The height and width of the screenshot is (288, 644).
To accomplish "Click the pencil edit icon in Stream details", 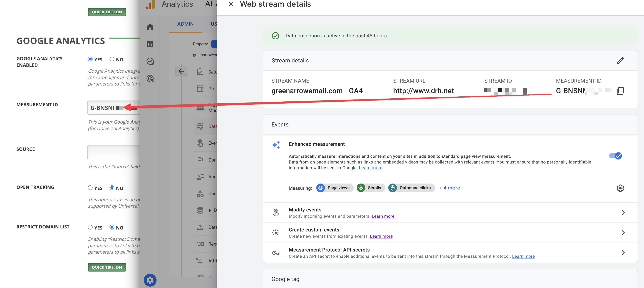I will tap(620, 60).
